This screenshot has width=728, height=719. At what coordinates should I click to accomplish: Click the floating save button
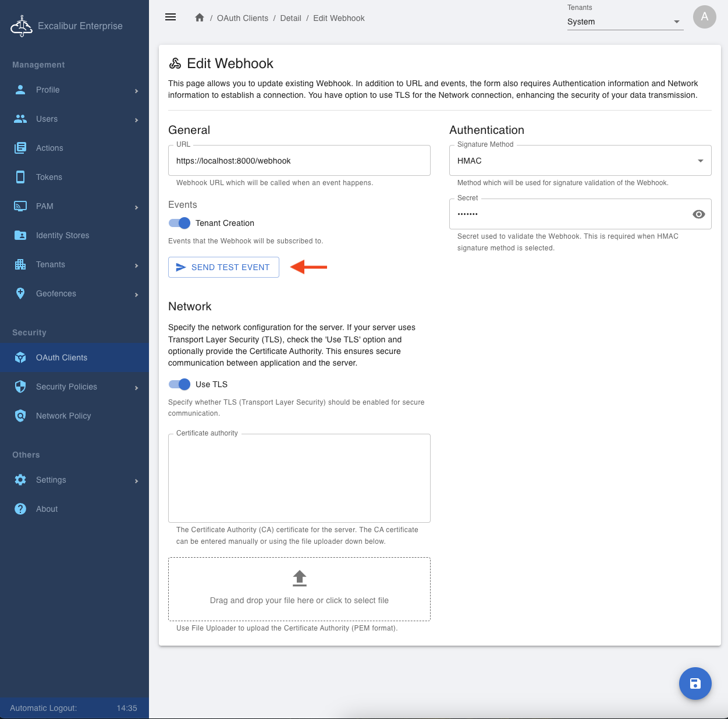[x=695, y=683]
